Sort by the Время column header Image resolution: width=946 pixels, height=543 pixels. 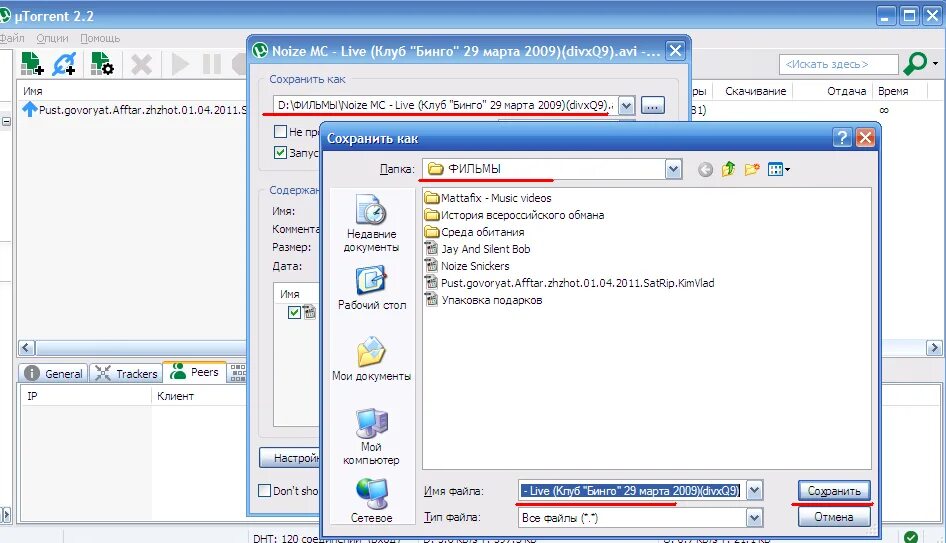click(894, 91)
